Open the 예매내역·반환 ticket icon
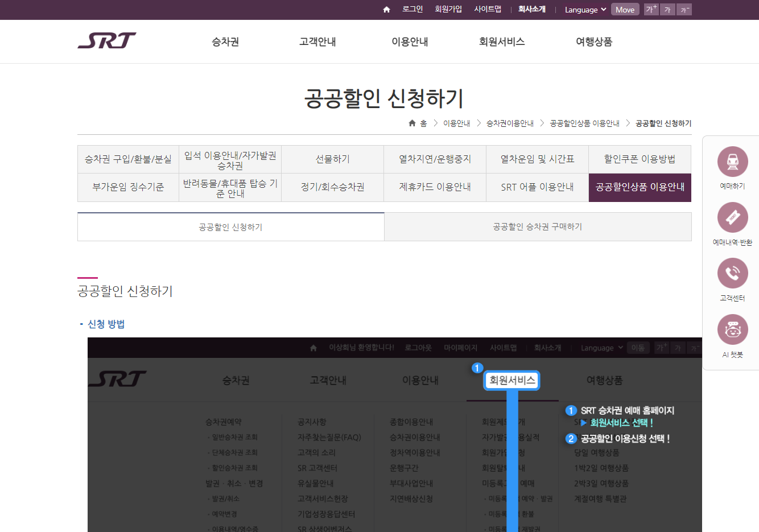 click(x=732, y=217)
